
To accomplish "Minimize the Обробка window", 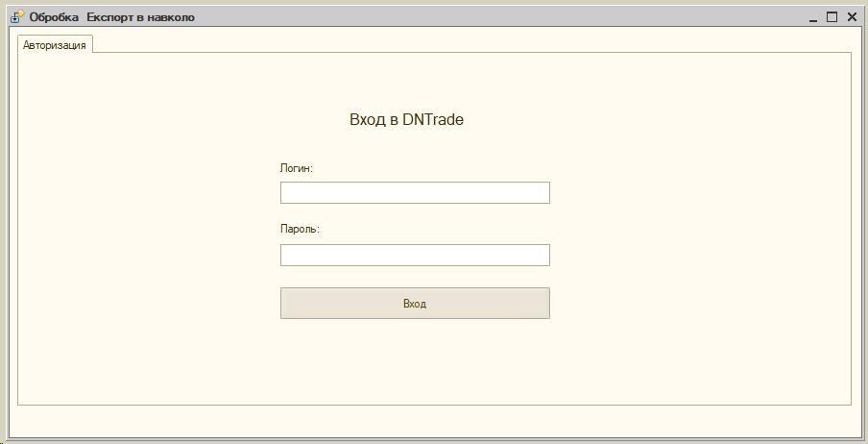I will click(812, 17).
